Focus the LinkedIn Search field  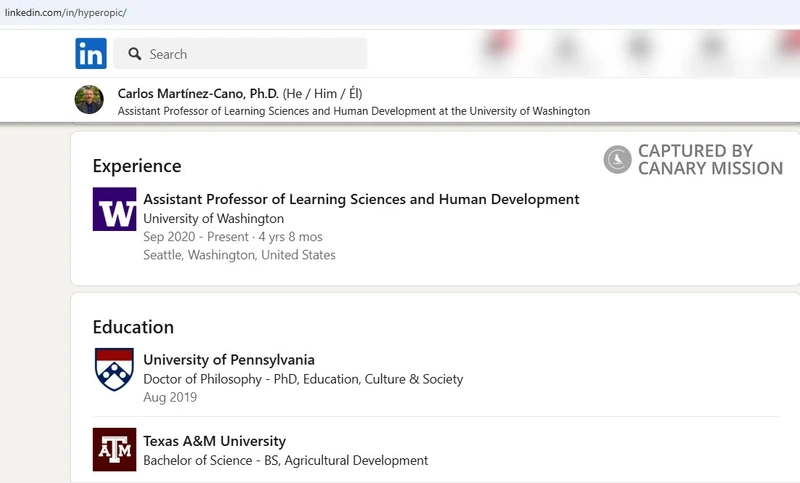click(x=240, y=54)
